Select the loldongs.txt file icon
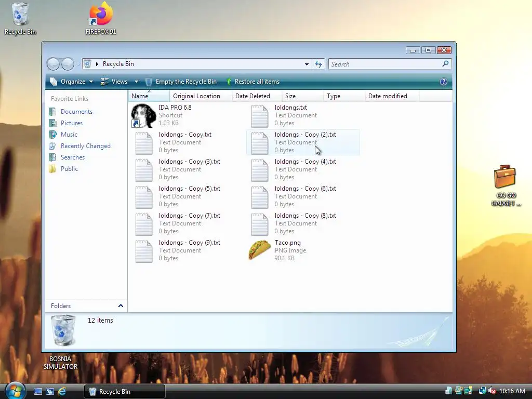532x399 pixels. [260, 116]
